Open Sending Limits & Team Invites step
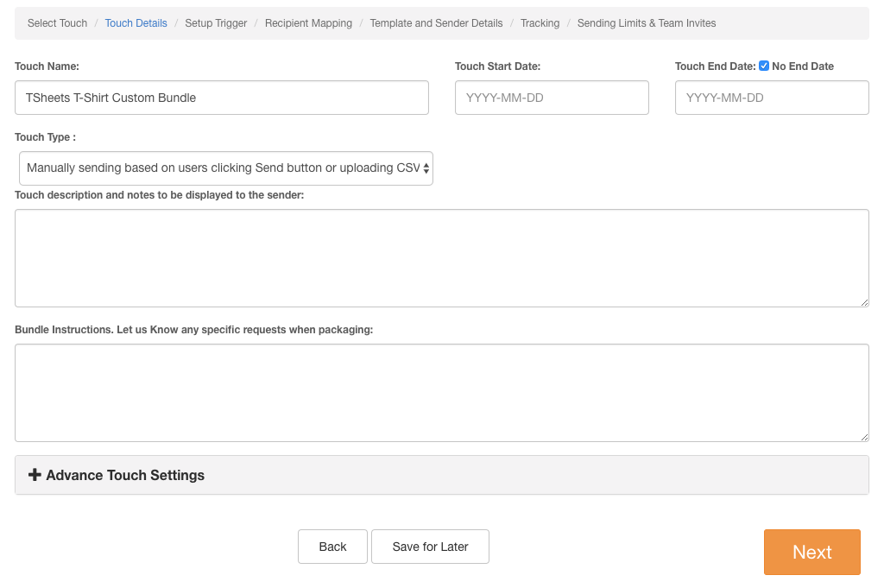 tap(646, 23)
